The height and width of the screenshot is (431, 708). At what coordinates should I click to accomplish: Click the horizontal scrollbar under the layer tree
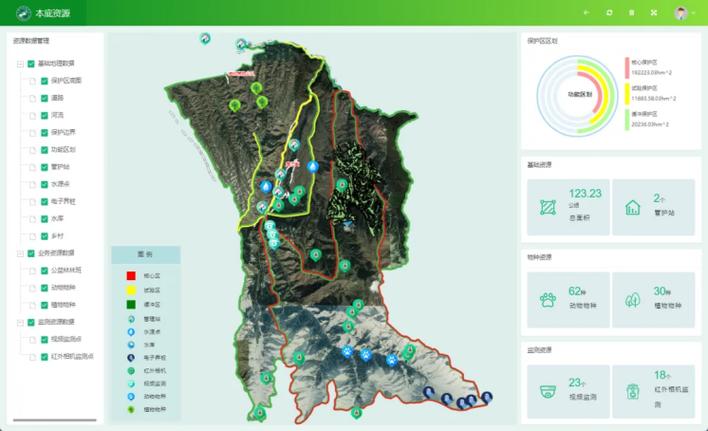click(55, 420)
